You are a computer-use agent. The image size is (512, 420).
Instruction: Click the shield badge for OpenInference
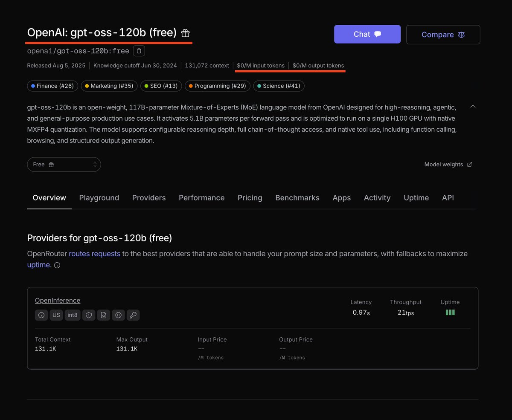click(x=89, y=315)
